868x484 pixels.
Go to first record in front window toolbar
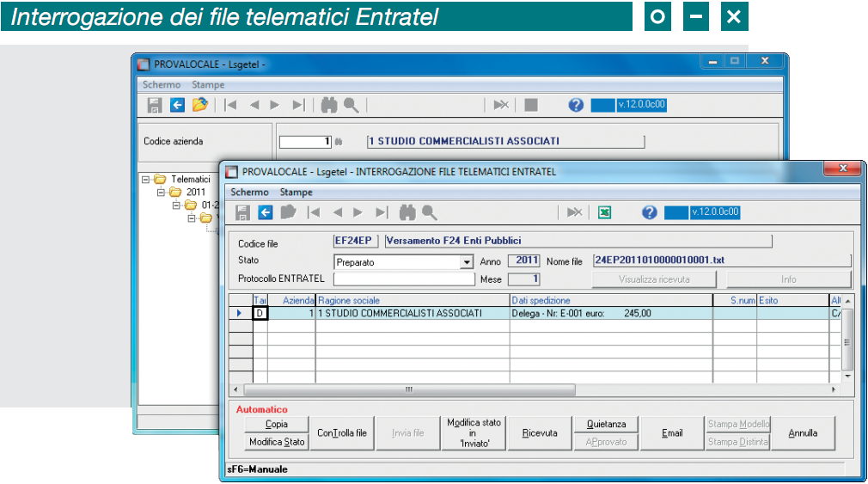pos(314,212)
